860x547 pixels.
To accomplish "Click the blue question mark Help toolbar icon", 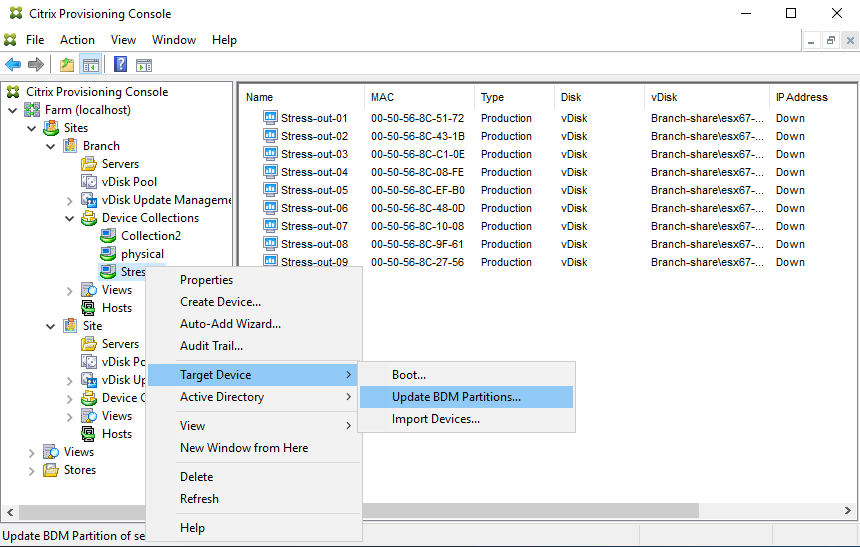I will pyautogui.click(x=120, y=65).
